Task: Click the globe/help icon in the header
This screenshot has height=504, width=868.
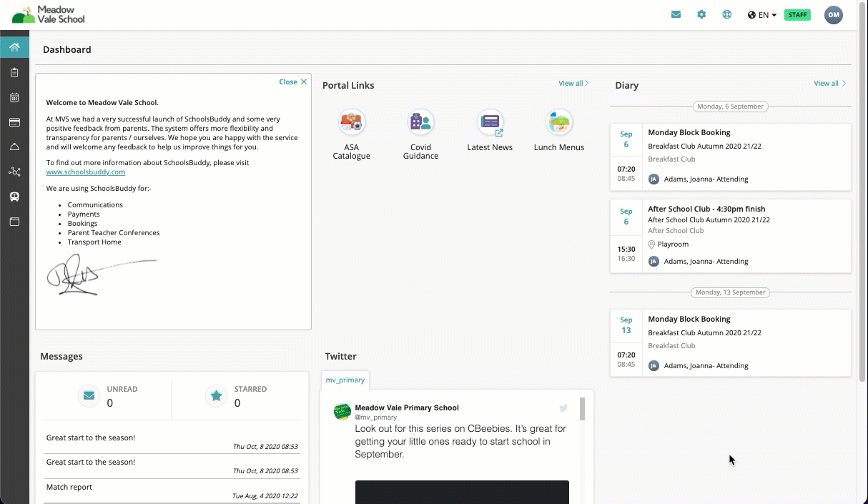Action: [x=727, y=14]
